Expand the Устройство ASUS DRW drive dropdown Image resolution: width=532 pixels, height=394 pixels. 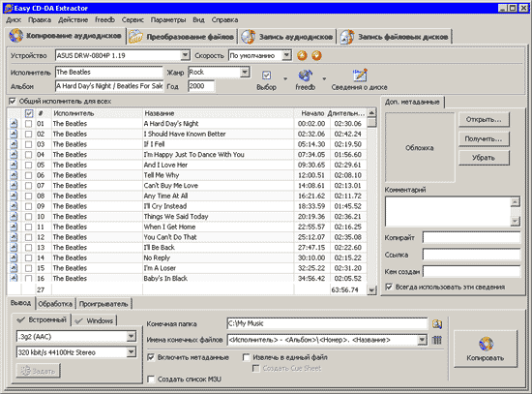tap(185, 55)
